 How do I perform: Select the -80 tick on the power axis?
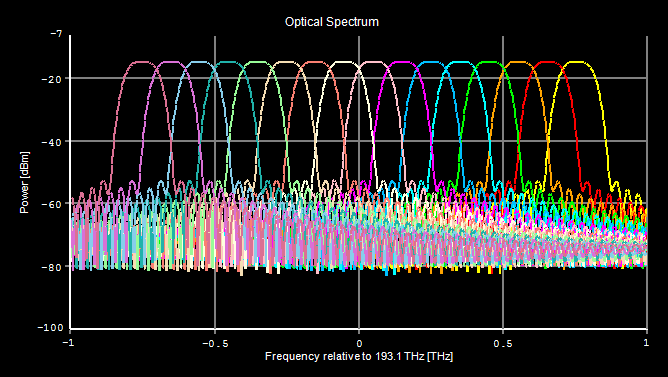click(x=52, y=267)
